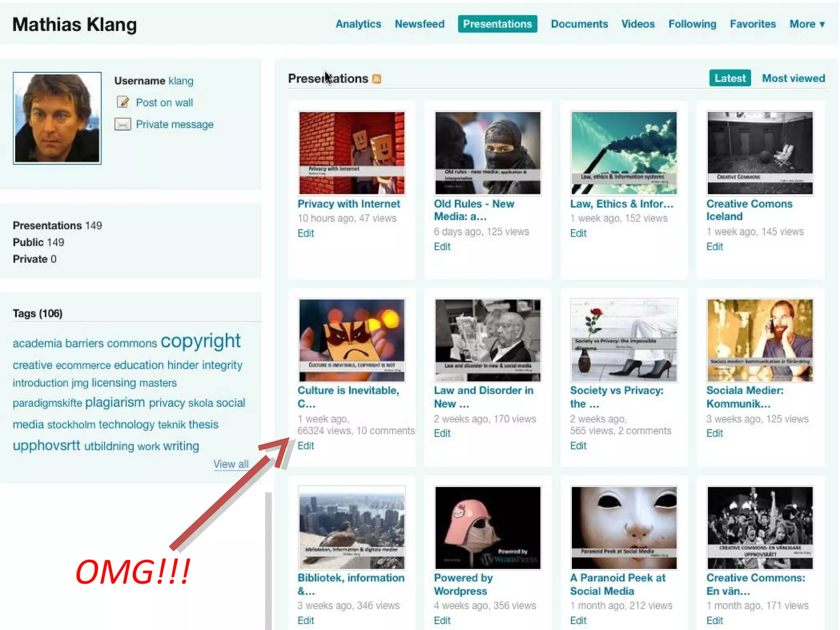The image size is (840, 630).
Task: Switch to Latest sorting
Action: point(730,78)
